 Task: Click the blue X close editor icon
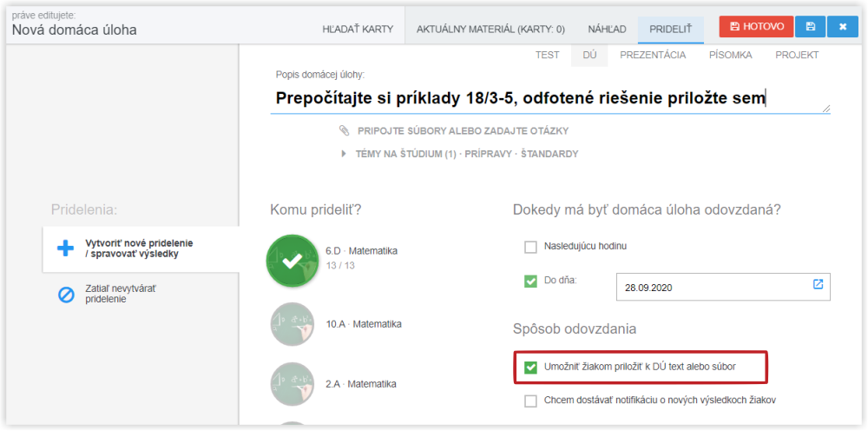point(843,27)
